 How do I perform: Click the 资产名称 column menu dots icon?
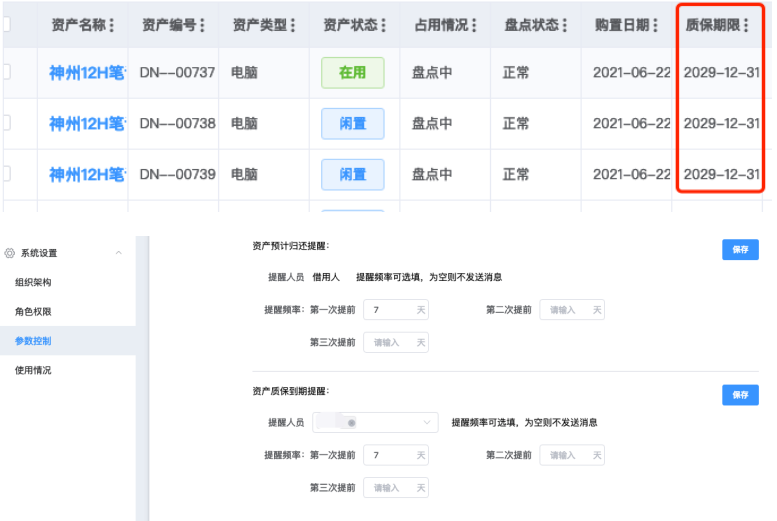tap(111, 25)
